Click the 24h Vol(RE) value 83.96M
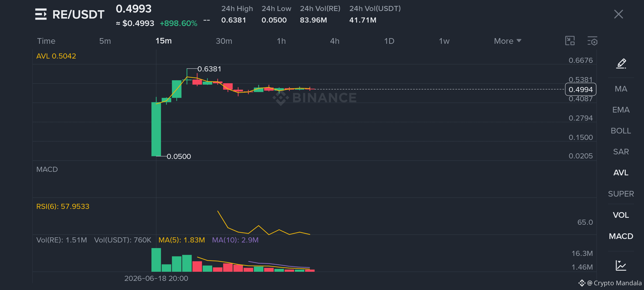Image resolution: width=644 pixels, height=290 pixels. [313, 20]
